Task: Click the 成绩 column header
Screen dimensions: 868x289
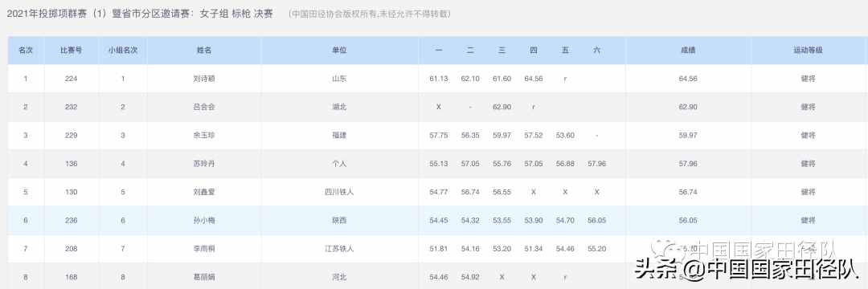Action: tap(687, 50)
